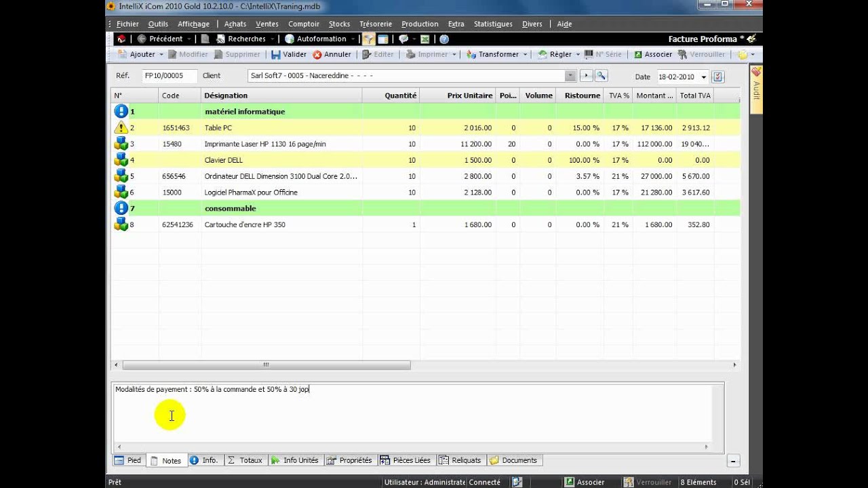Screen dimensions: 868x488
Task: Open the Statistiques menu
Action: [493, 24]
